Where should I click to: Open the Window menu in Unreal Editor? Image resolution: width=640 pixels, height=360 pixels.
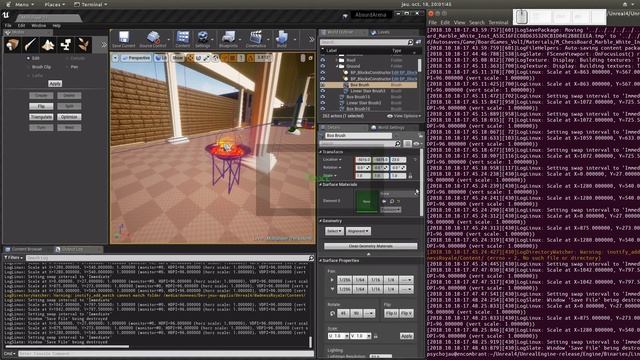coord(39,25)
